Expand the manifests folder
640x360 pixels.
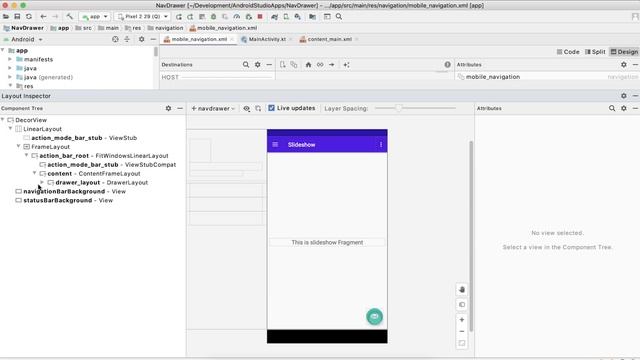click(x=10, y=59)
